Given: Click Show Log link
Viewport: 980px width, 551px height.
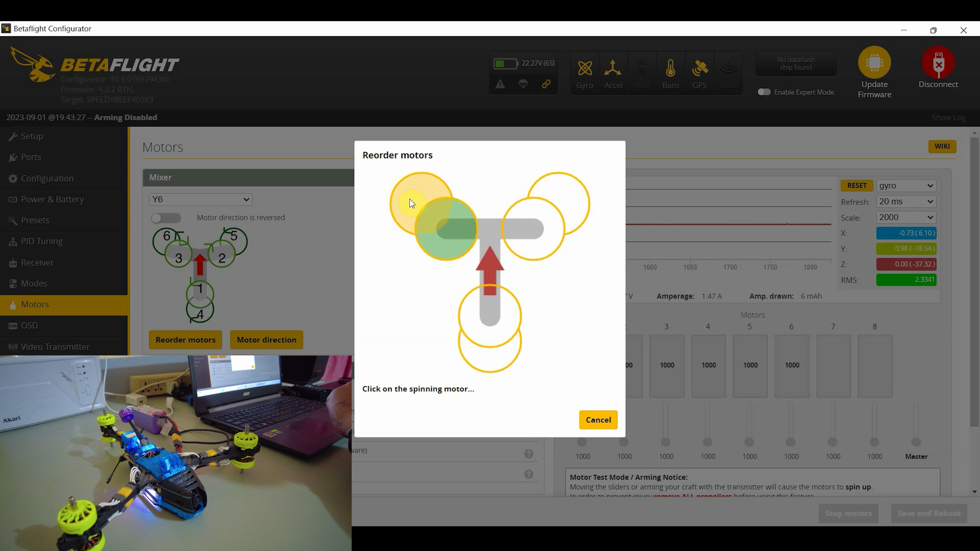Looking at the screenshot, I should [x=949, y=118].
